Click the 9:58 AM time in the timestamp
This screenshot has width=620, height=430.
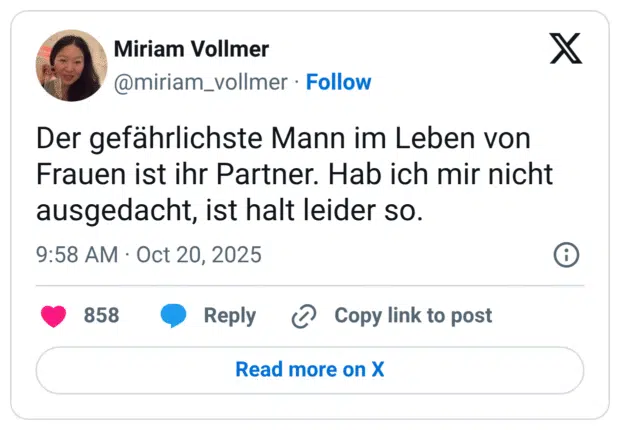pos(76,255)
